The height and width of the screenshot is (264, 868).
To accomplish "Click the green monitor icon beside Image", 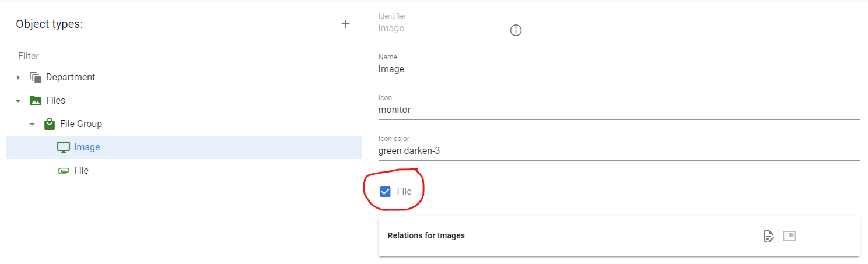I will [64, 147].
